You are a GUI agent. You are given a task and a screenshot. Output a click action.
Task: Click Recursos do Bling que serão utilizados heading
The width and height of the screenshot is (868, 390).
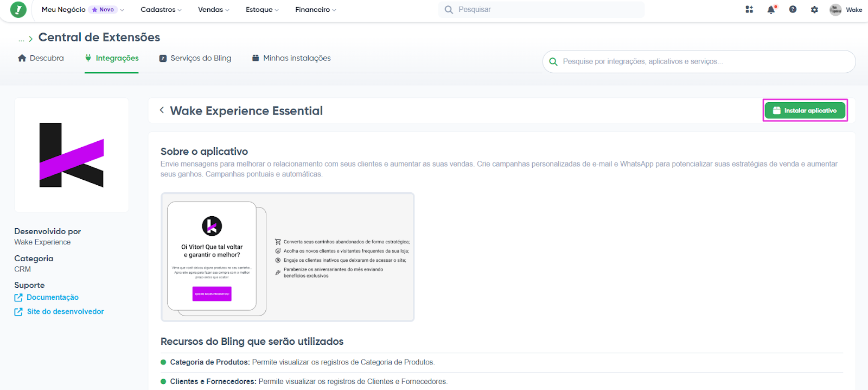(252, 342)
